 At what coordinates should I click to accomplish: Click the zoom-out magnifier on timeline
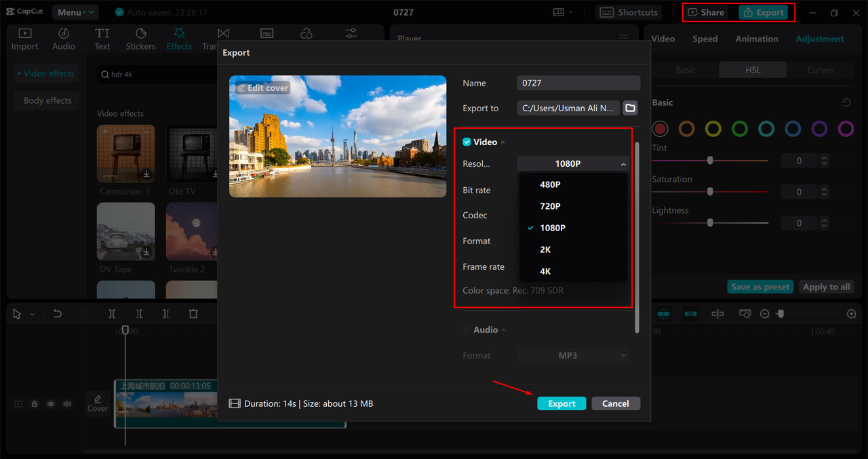click(x=765, y=314)
